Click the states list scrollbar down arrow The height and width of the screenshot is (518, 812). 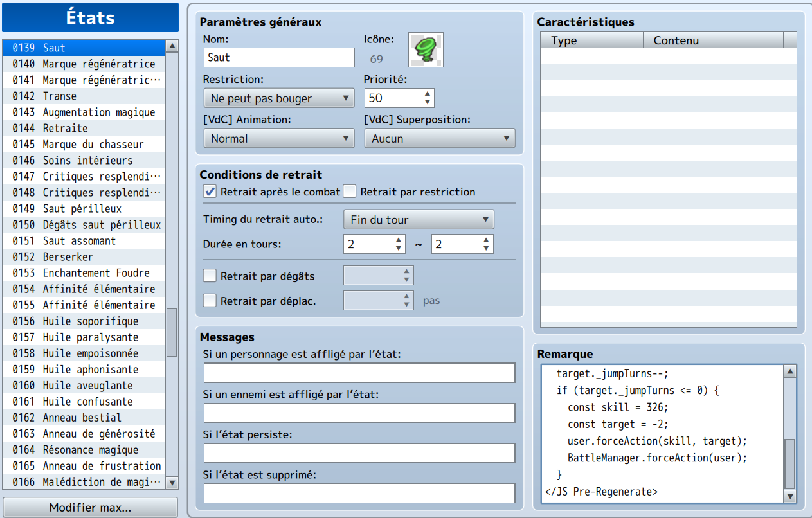[x=172, y=483]
